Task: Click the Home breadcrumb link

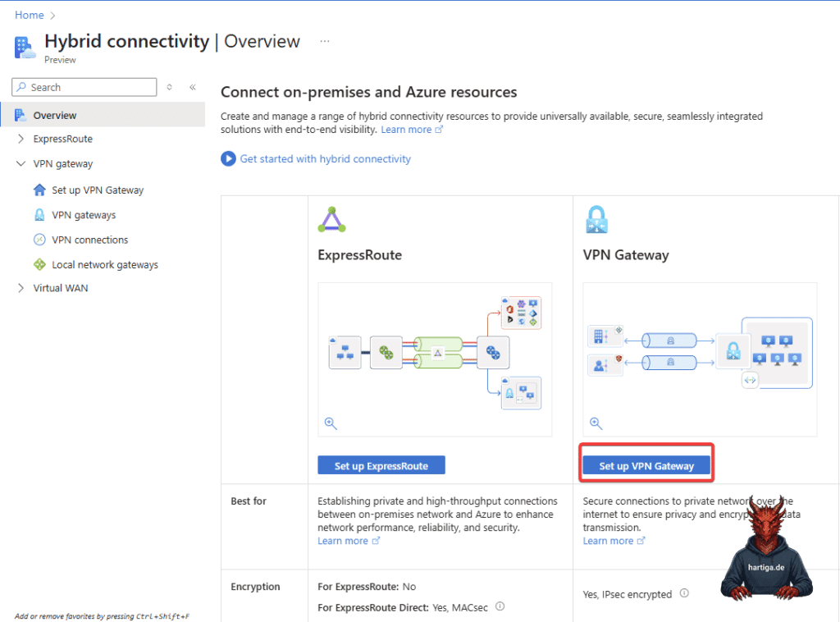Action: 30,14
